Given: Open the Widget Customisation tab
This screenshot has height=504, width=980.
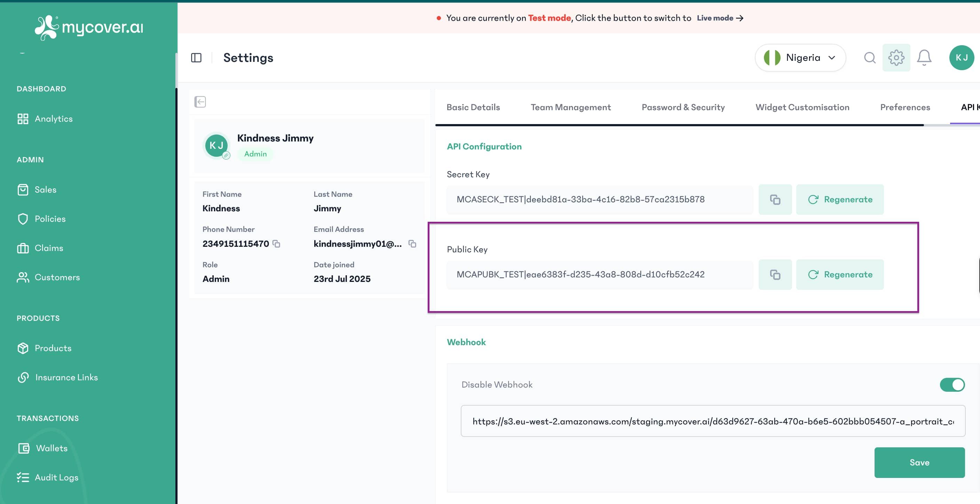Looking at the screenshot, I should [x=802, y=107].
